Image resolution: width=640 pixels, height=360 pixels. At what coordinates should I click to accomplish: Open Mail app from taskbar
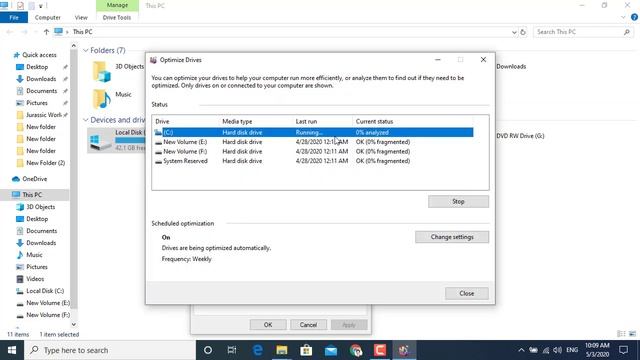pos(331,350)
